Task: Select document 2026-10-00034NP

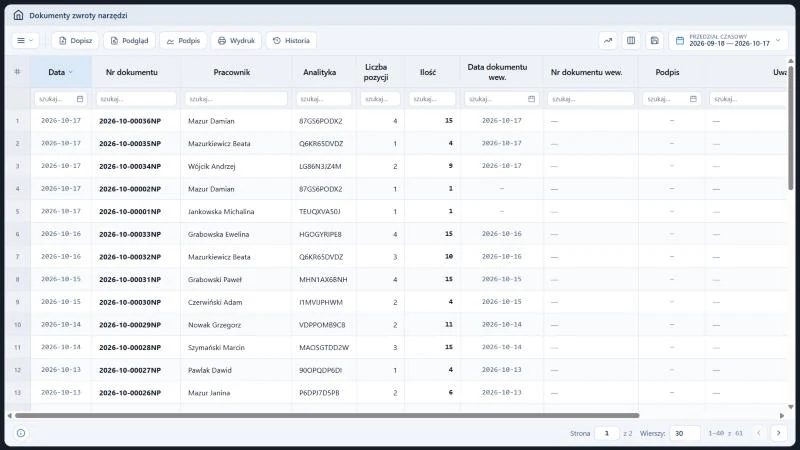Action: [130, 166]
